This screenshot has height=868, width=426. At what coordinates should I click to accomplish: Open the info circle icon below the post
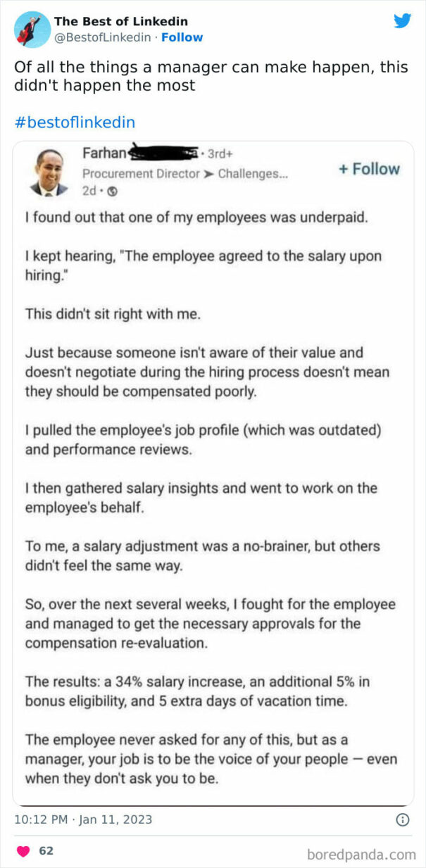(401, 820)
